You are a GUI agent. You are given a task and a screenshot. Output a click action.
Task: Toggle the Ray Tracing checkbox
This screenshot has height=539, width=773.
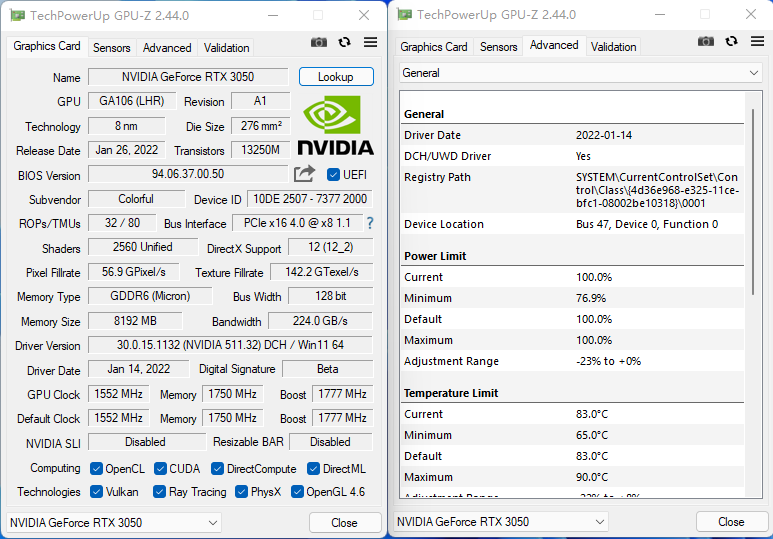coord(159,492)
